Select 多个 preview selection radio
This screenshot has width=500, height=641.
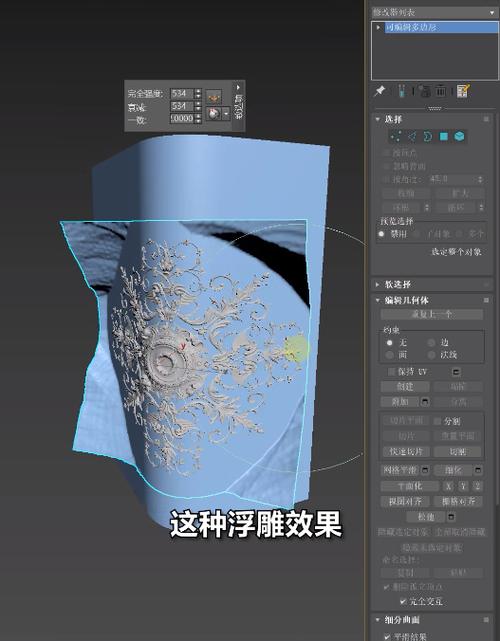click(x=459, y=234)
